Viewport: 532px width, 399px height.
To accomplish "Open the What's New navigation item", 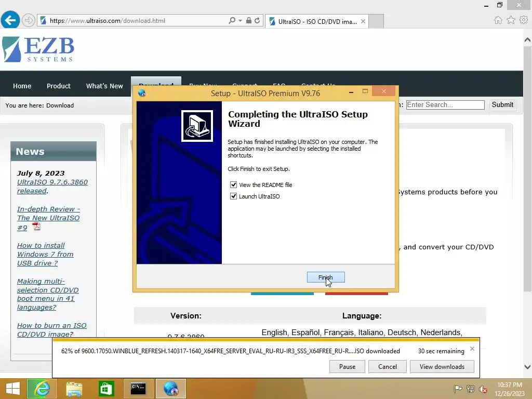I will 104,86.
